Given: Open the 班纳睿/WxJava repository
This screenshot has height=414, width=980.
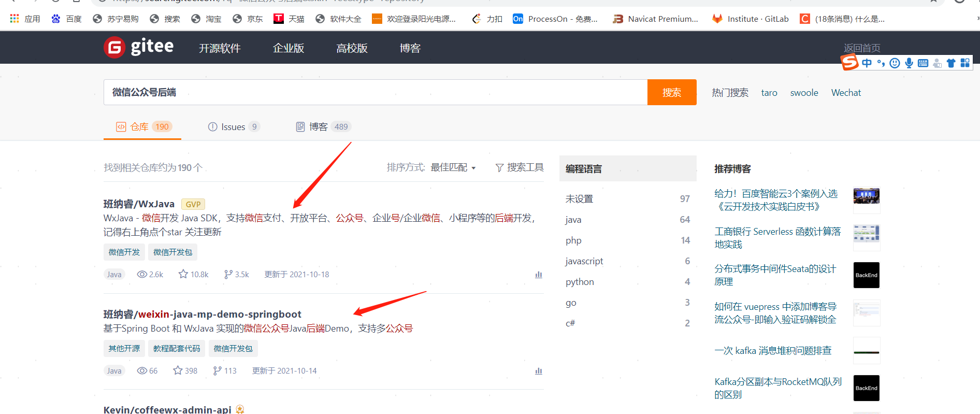Looking at the screenshot, I should pos(139,204).
